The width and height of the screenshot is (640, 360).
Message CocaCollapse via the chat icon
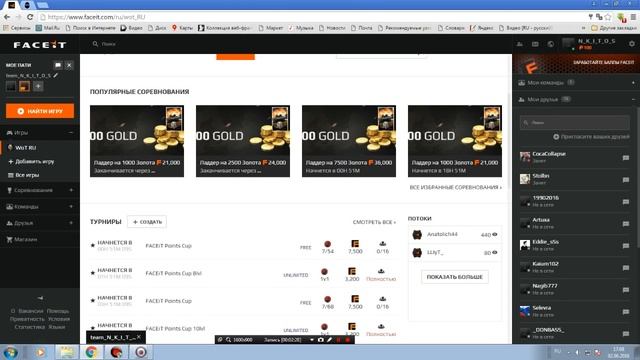(626, 158)
